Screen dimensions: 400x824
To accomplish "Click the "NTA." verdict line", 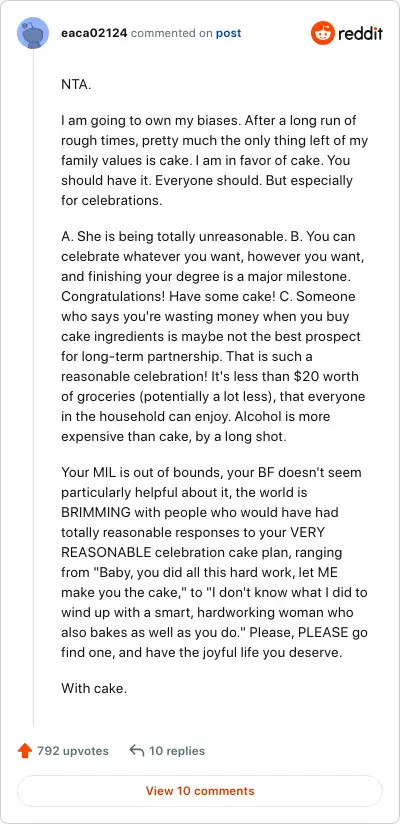I will [x=76, y=85].
